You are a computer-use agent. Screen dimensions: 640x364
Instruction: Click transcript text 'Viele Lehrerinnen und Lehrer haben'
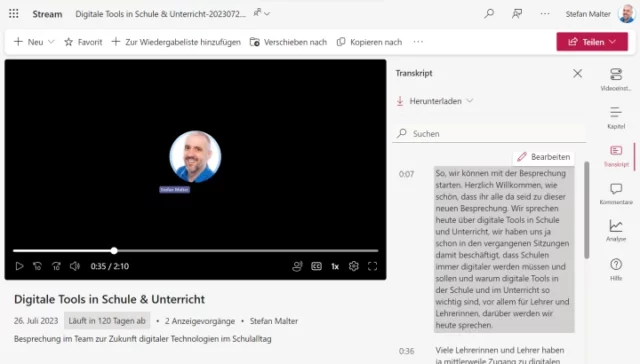click(x=500, y=350)
